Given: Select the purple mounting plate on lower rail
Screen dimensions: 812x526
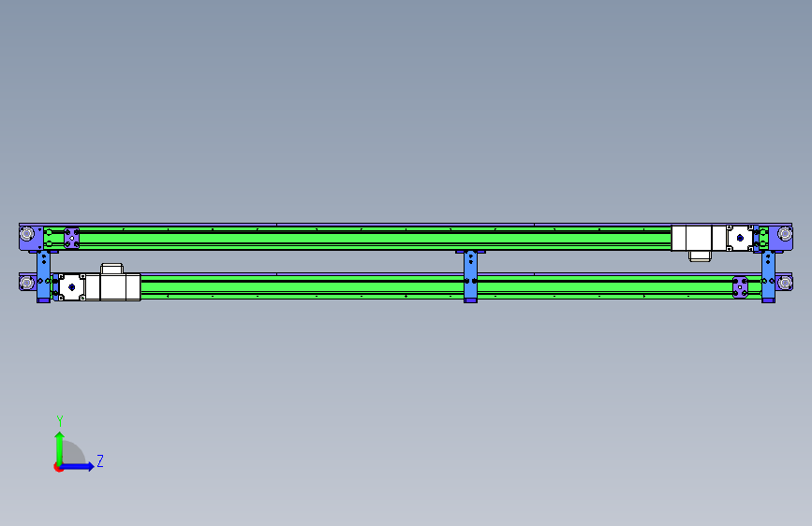Looking at the screenshot, I should click(x=740, y=286).
